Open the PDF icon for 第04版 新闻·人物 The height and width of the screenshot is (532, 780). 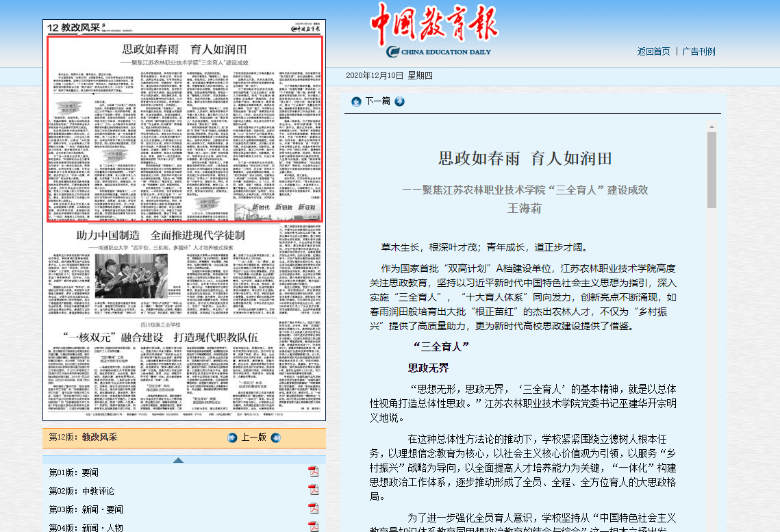point(314,526)
